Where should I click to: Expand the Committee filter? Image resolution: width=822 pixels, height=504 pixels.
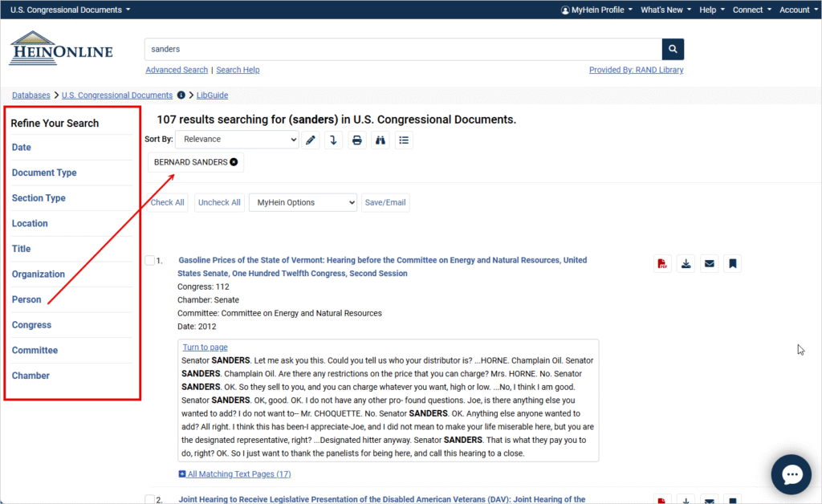[35, 351]
